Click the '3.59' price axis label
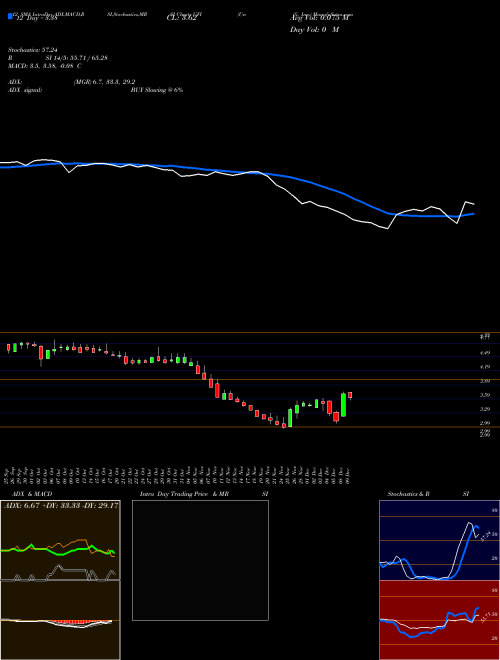The width and height of the screenshot is (500, 660). pos(485,395)
